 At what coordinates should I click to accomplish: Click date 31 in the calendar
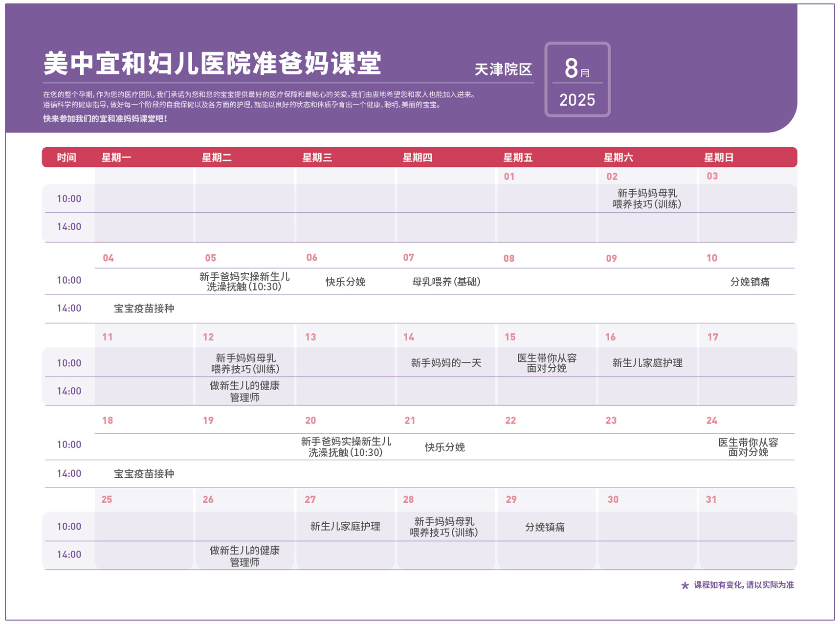pos(711,500)
